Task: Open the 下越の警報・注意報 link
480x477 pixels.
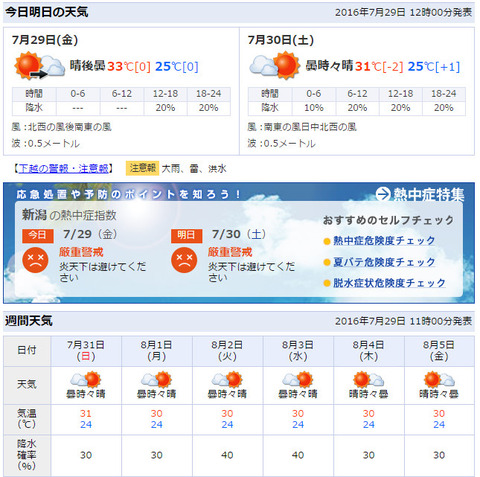Action: pyautogui.click(x=63, y=169)
